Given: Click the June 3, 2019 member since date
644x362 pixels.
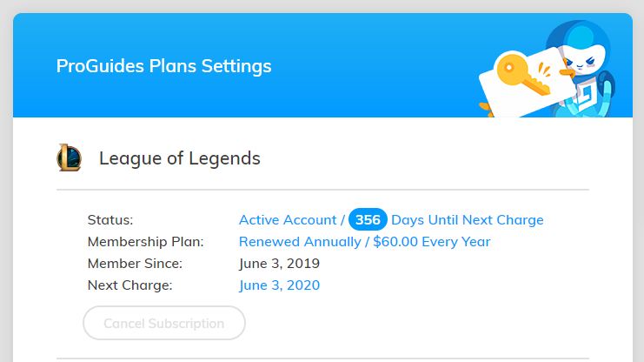Looking at the screenshot, I should pyautogui.click(x=279, y=263).
